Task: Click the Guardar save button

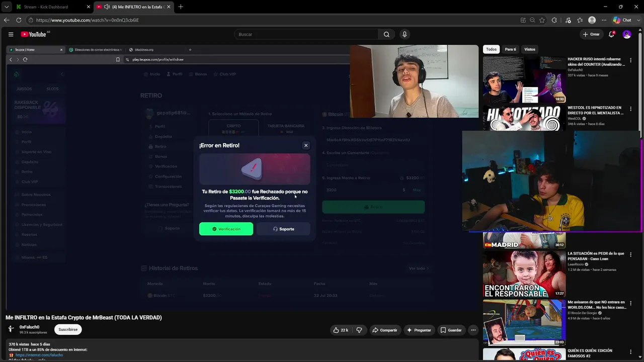Action: point(451,330)
